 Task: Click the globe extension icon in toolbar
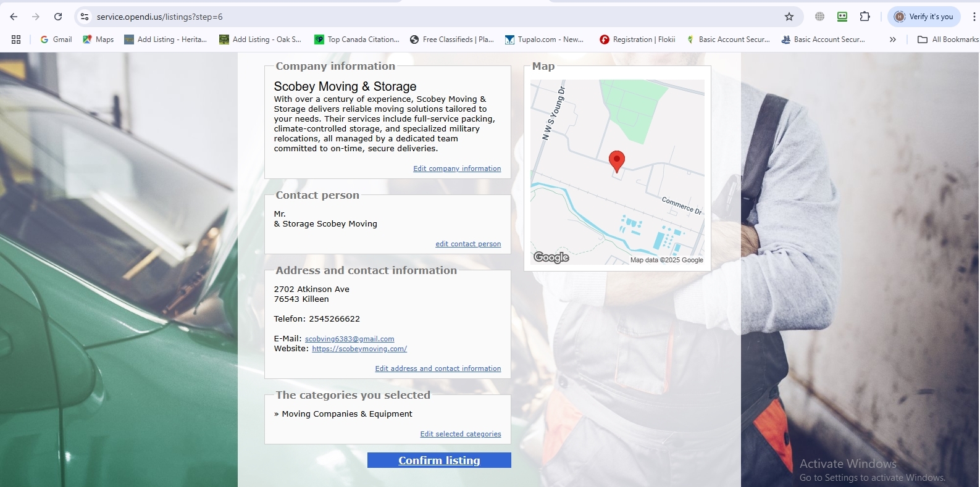click(x=819, y=17)
